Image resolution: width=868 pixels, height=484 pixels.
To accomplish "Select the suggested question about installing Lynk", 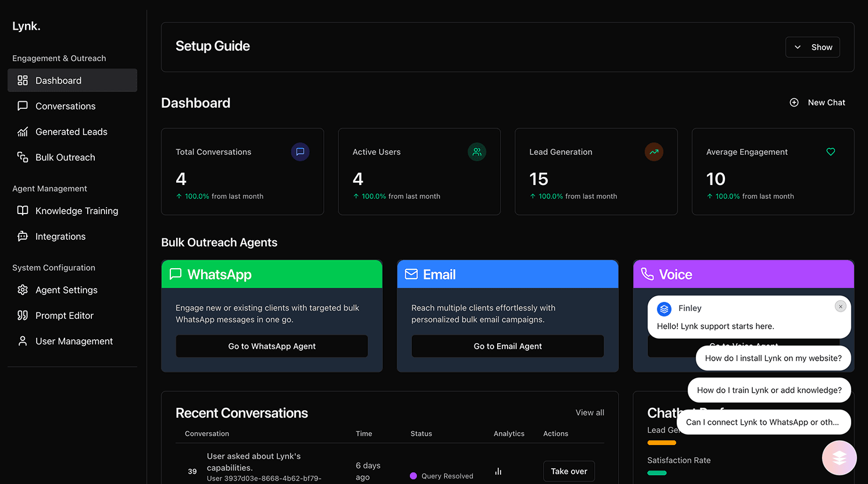I will [x=773, y=358].
